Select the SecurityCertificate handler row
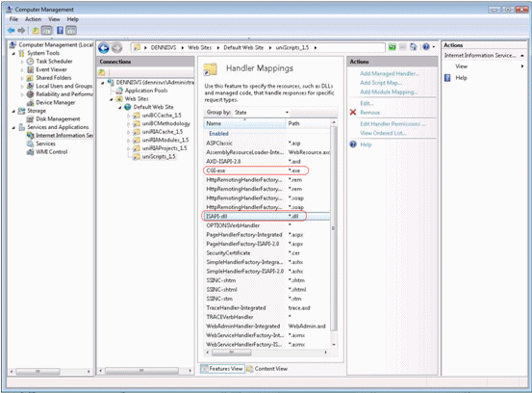 click(x=266, y=253)
